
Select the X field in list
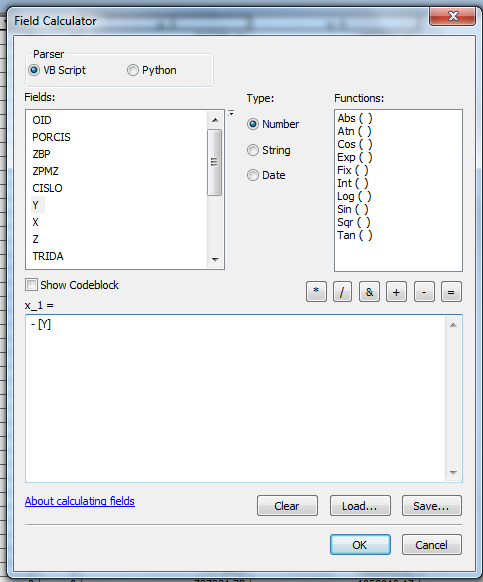click(35, 222)
